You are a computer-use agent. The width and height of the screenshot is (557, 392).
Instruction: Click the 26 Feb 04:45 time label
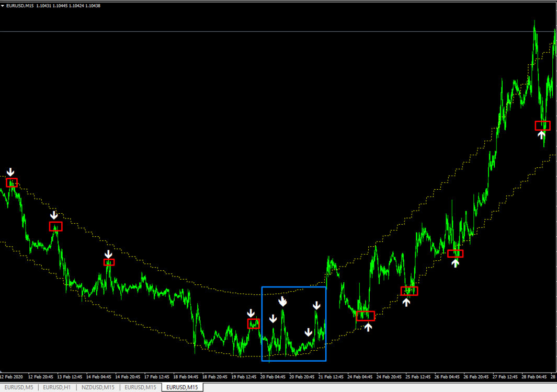pos(447,377)
